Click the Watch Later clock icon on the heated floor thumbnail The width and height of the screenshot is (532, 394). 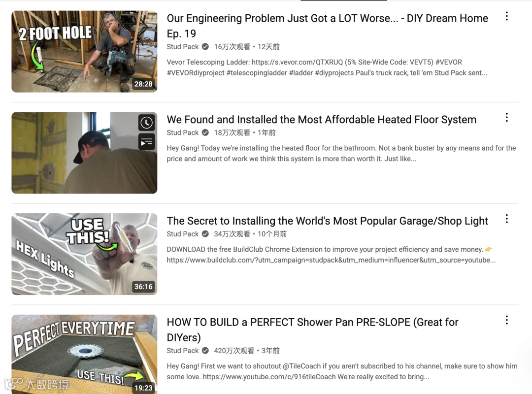click(x=147, y=123)
